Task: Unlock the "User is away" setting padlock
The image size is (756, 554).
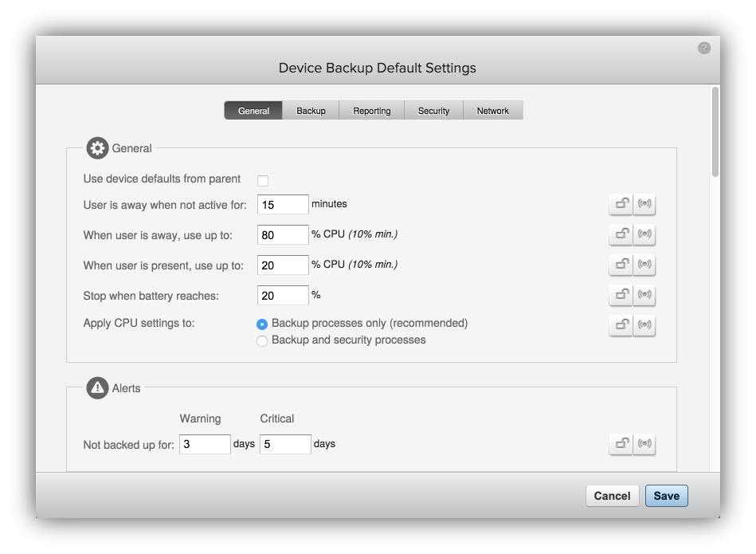Action: click(x=621, y=204)
